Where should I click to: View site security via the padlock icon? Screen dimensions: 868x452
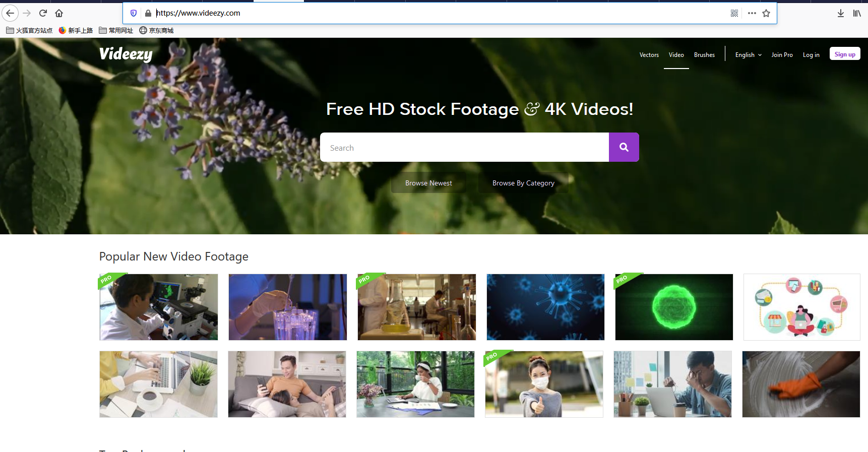(148, 13)
